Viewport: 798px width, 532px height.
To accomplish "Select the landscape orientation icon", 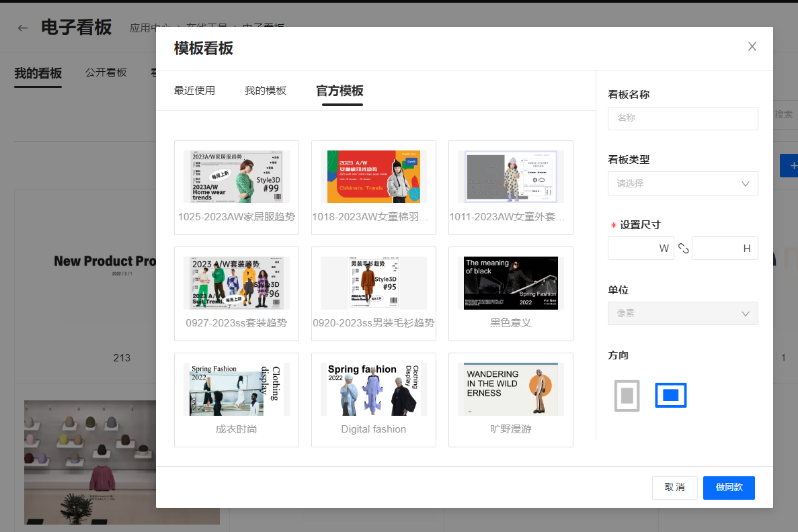I will pos(670,395).
